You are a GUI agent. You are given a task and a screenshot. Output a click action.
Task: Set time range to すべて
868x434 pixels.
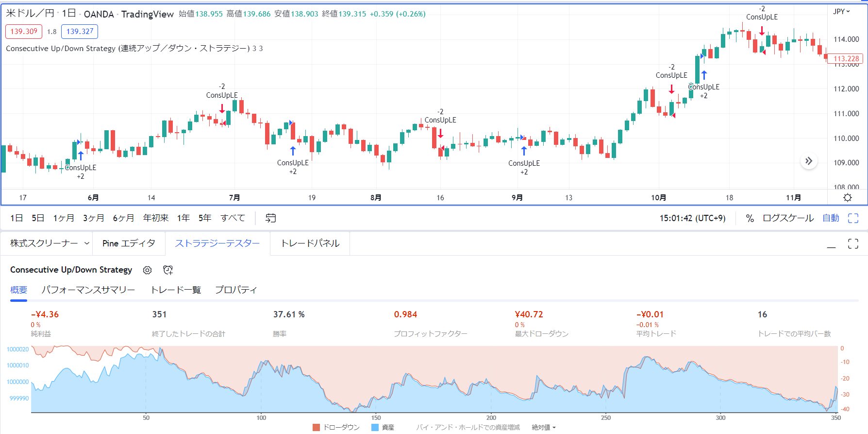[233, 218]
